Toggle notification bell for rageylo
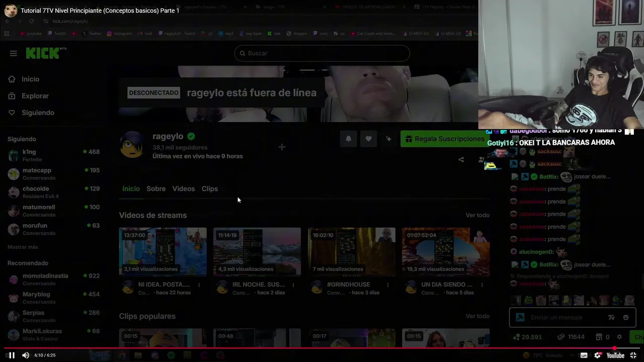This screenshot has height=362, width=644. (x=348, y=139)
